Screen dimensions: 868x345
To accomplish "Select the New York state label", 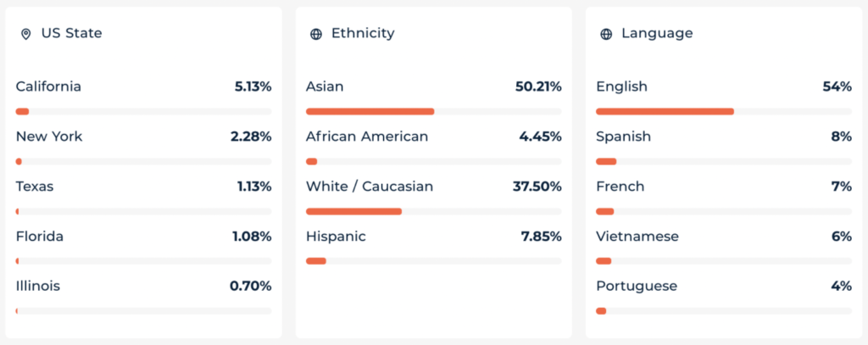I will (x=49, y=136).
